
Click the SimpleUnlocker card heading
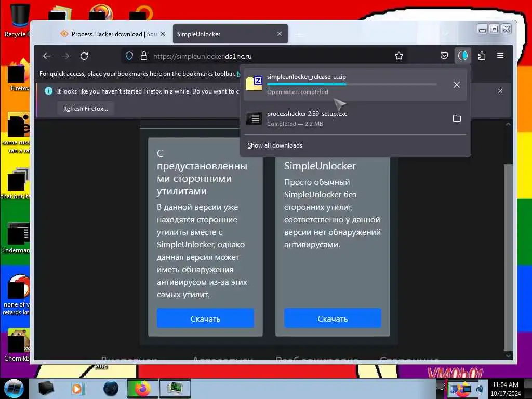click(x=320, y=166)
